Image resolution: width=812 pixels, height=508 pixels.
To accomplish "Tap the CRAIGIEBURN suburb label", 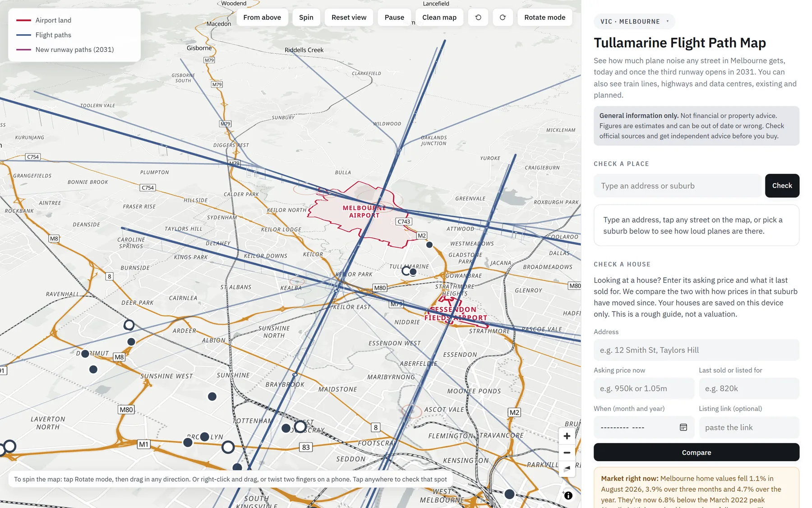I will 542,168.
